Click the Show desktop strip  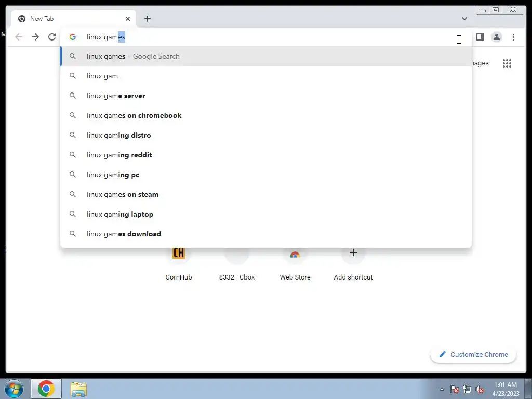coord(528,389)
